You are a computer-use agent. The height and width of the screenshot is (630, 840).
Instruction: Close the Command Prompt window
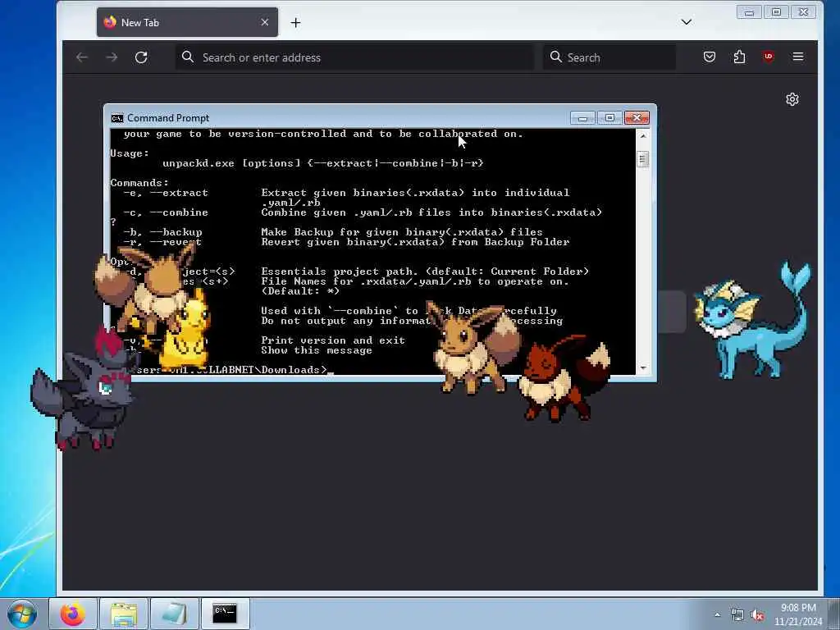pyautogui.click(x=637, y=118)
